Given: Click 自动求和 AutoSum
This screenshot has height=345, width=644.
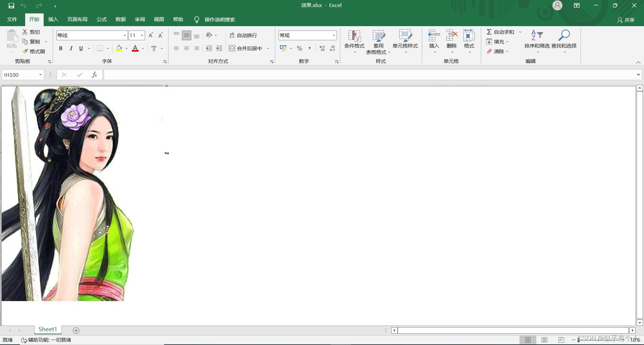Looking at the screenshot, I should coord(500,32).
